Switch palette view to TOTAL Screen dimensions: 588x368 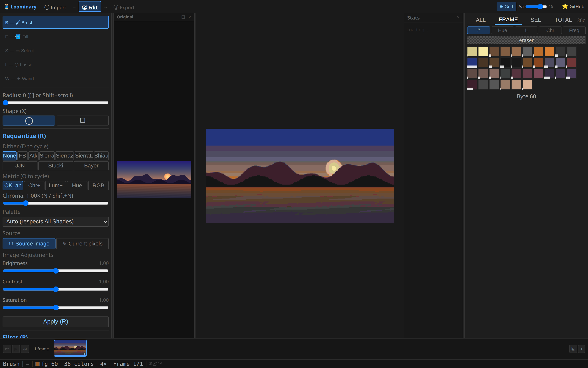(x=563, y=20)
